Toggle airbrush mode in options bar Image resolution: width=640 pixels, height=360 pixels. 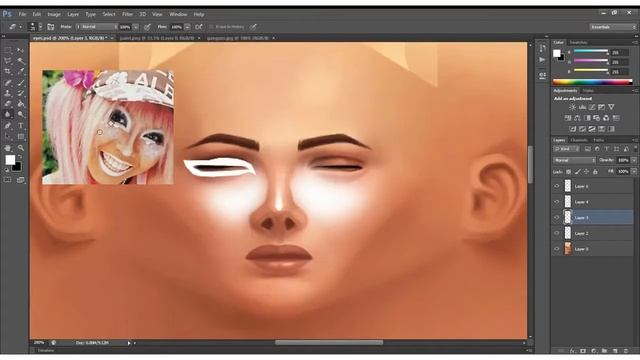(199, 27)
